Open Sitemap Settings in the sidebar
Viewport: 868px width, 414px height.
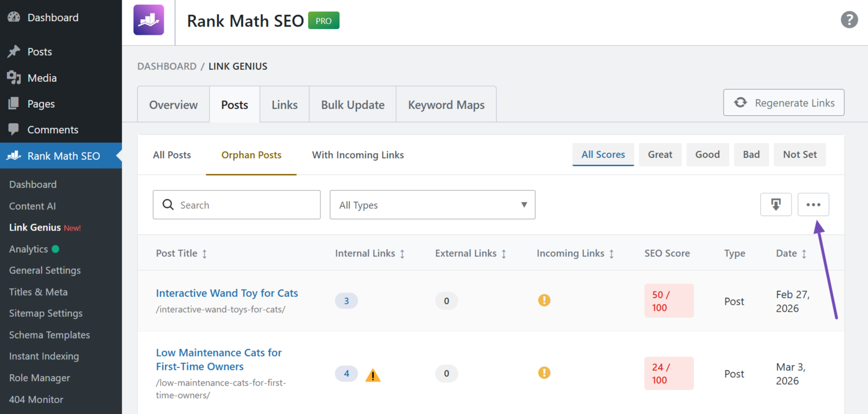coord(46,314)
